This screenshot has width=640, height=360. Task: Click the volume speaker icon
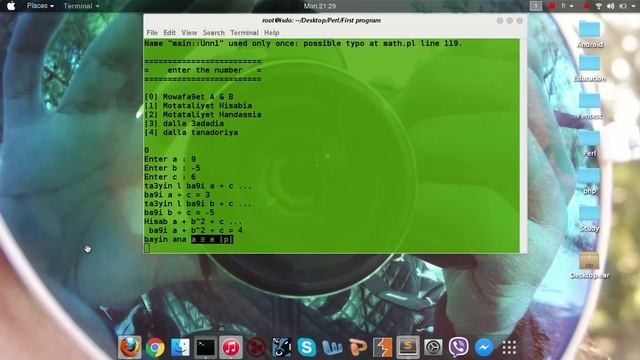pos(611,6)
